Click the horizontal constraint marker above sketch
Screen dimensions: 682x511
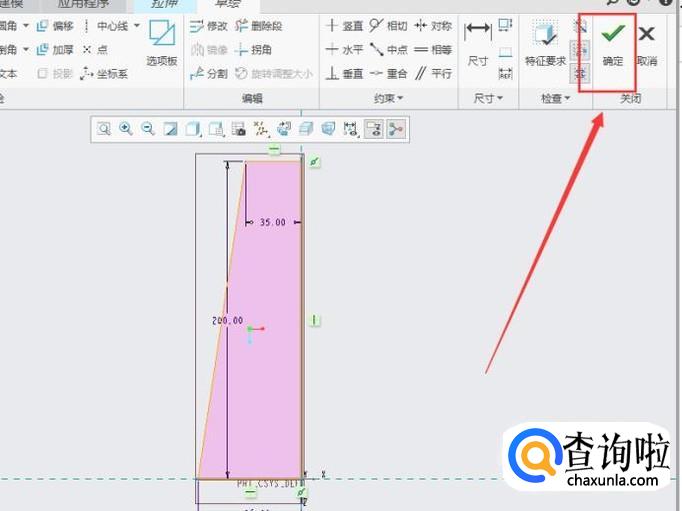[274, 150]
